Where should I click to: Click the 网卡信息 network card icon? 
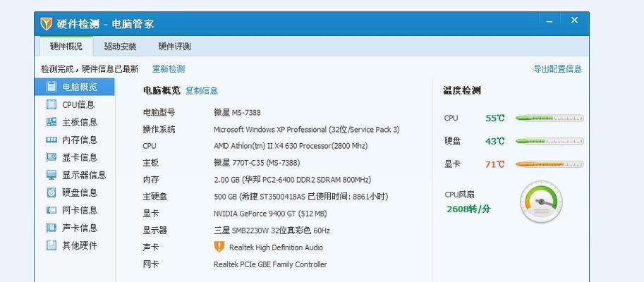click(51, 210)
